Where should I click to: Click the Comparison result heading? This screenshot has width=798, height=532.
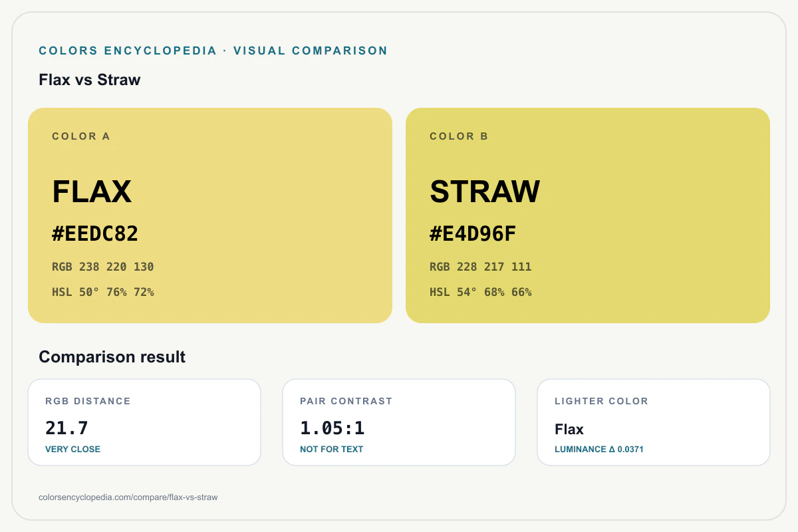click(x=112, y=357)
